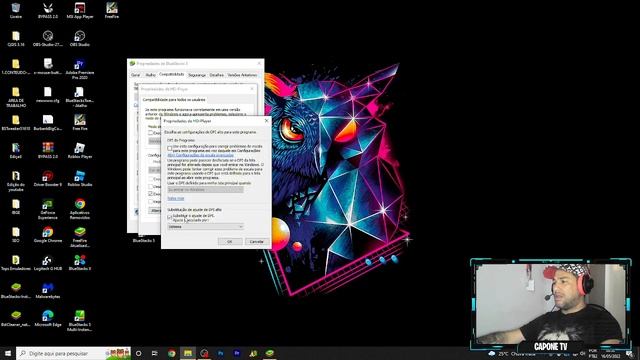Select the Adobe Premiere Pro 2020 icon

click(80, 69)
